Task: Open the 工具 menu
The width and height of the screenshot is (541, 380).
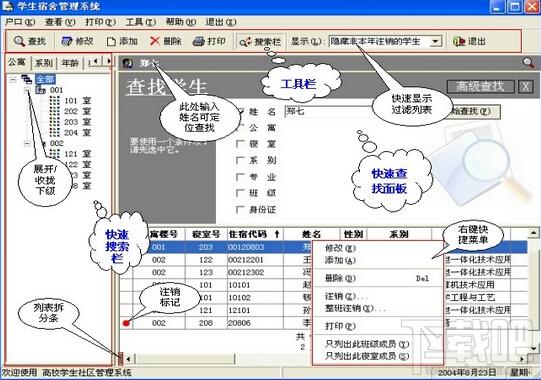Action: pos(141,22)
